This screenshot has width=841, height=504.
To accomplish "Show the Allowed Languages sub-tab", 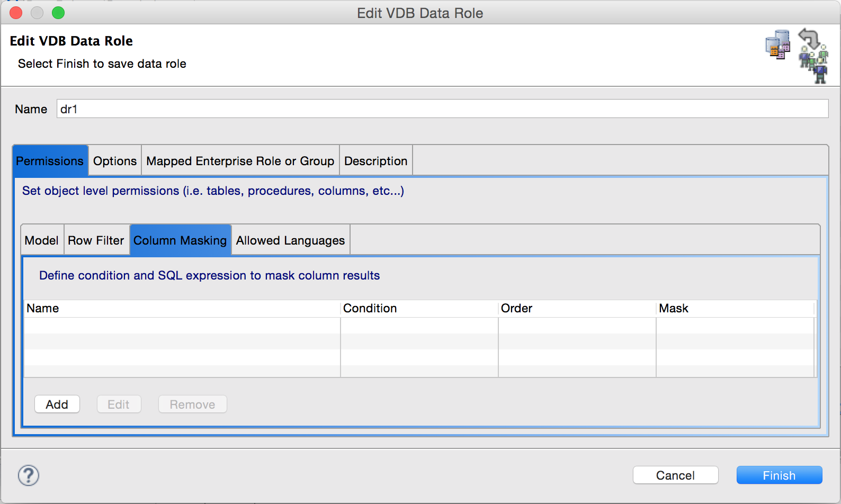I will coord(290,240).
